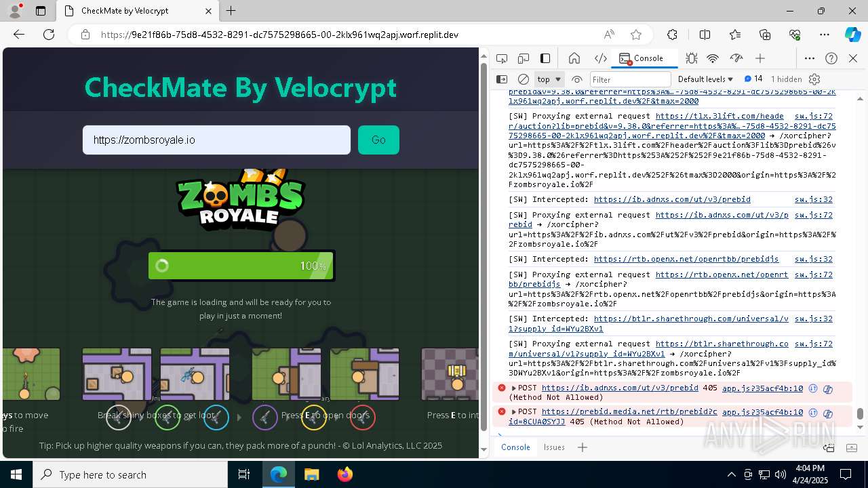Select the red weapon rarity circle
Viewport: 868px width, 488px height.
tap(363, 417)
